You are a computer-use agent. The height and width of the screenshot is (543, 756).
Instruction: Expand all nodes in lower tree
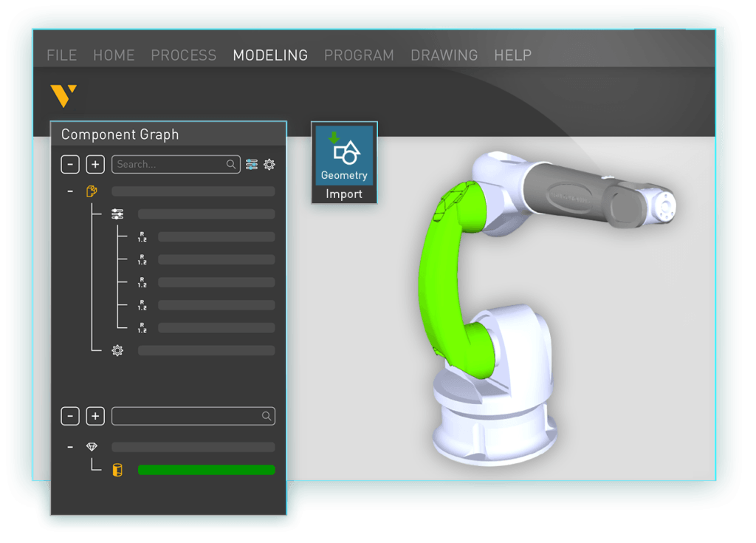point(95,416)
